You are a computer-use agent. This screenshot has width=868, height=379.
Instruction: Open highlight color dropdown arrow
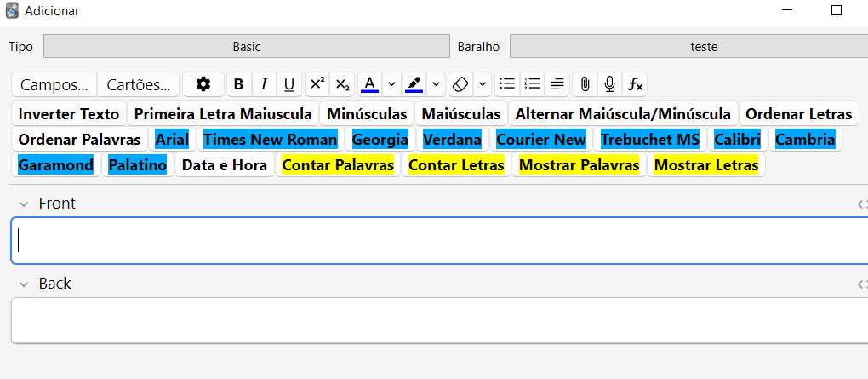click(436, 84)
